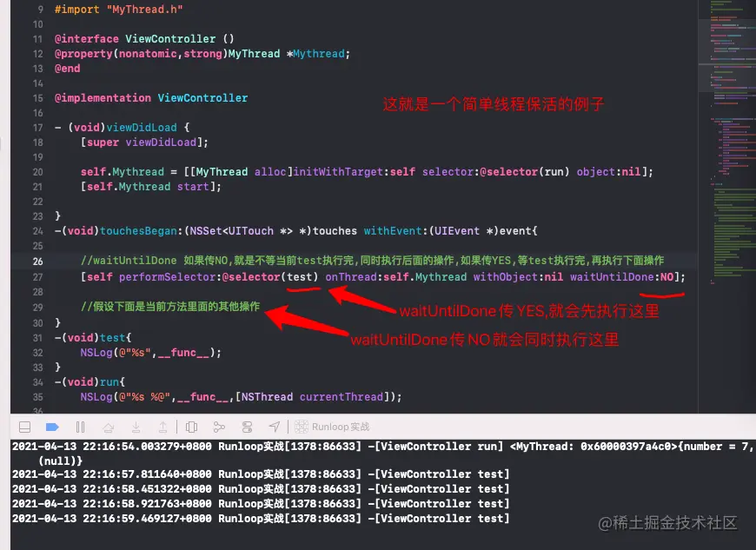Click the MyThread.h import string
Screen dimensions: 756x550
144,10
